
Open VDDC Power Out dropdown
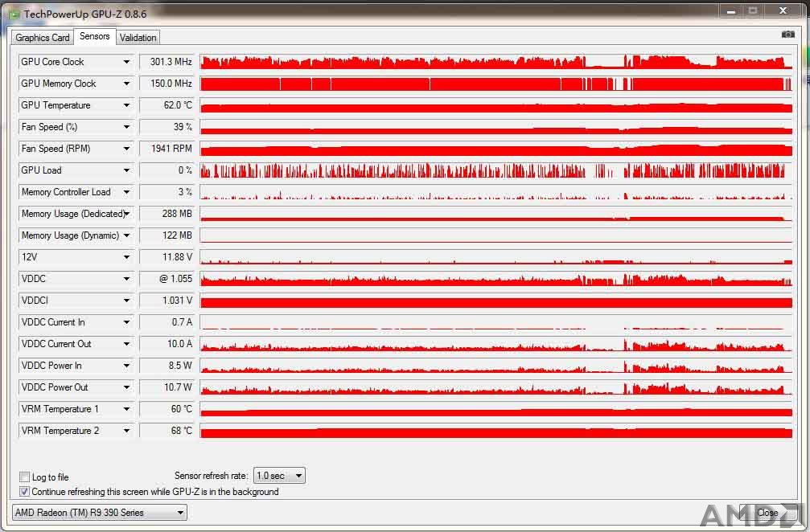pos(126,387)
